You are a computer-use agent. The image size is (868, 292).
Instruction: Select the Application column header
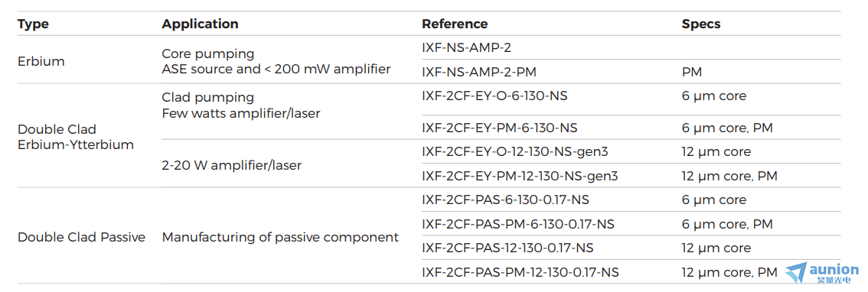point(200,24)
